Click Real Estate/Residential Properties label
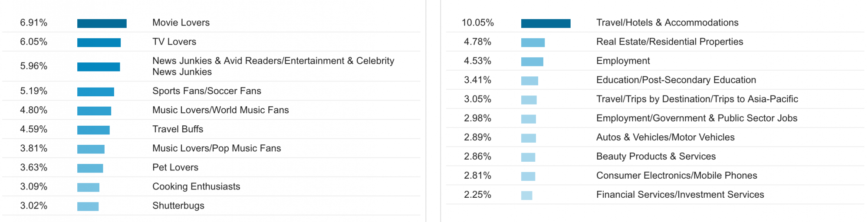 pos(669,42)
